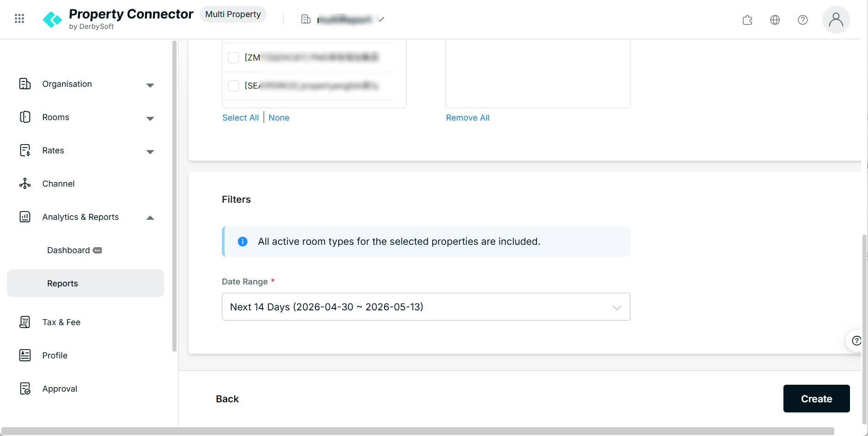Viewport: 868px width, 436px height.
Task: Open the extensions puzzle icon
Action: tap(747, 20)
